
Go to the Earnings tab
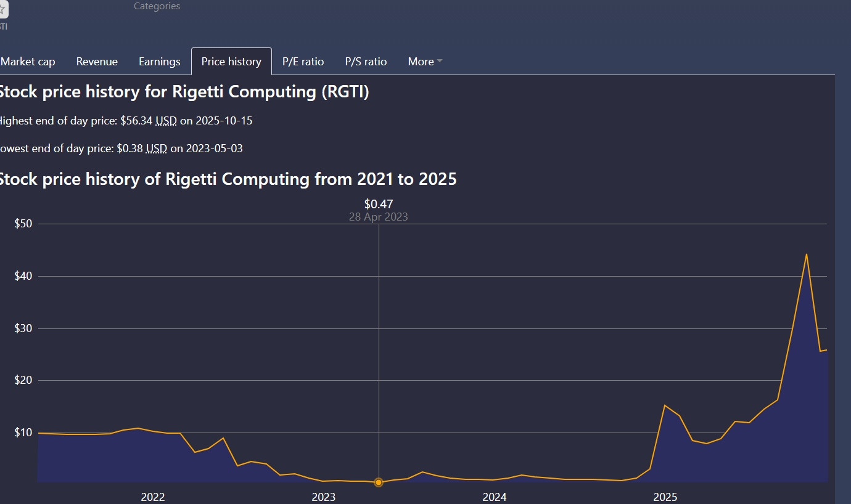pyautogui.click(x=160, y=62)
